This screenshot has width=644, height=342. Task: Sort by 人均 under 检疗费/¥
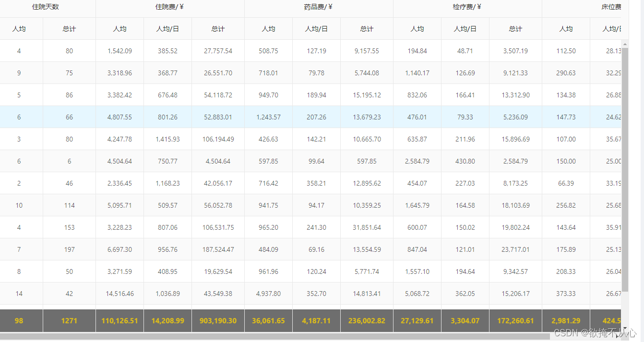coord(417,29)
